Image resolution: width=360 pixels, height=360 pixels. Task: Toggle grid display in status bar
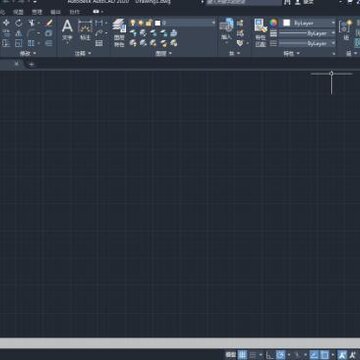pyautogui.click(x=242, y=355)
